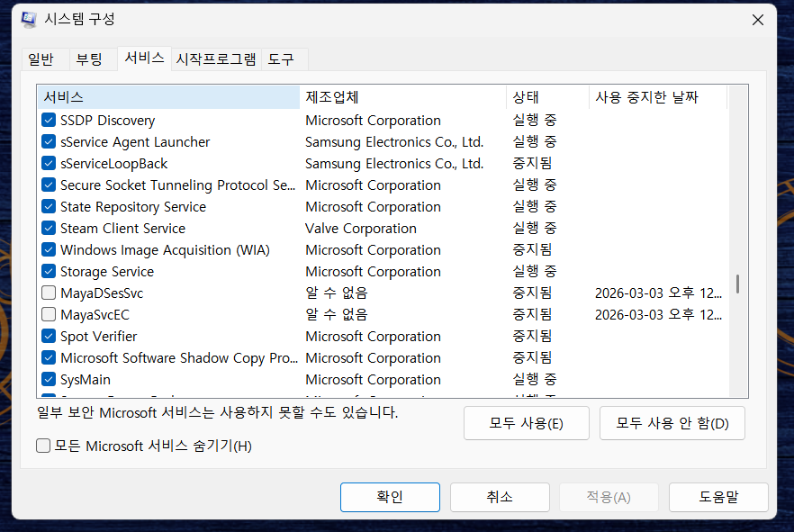Viewport: 794px width, 532px height.
Task: Click the 모두 사용(E) button
Action: tap(526, 423)
